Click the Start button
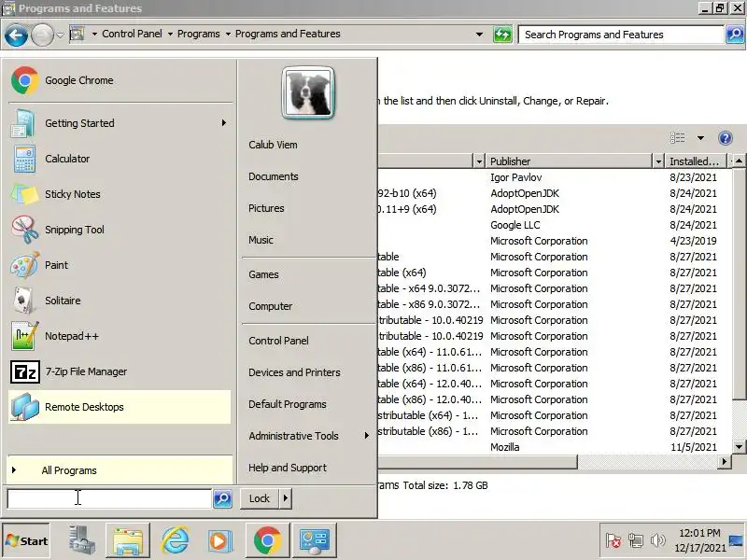This screenshot has height=560, width=747. pos(26,541)
